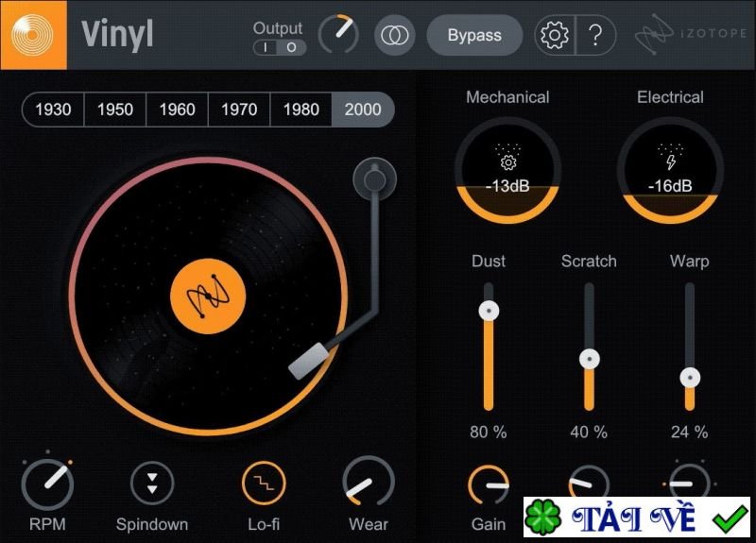756x543 pixels.
Task: Toggle the Output I/O switch
Action: pos(280,47)
